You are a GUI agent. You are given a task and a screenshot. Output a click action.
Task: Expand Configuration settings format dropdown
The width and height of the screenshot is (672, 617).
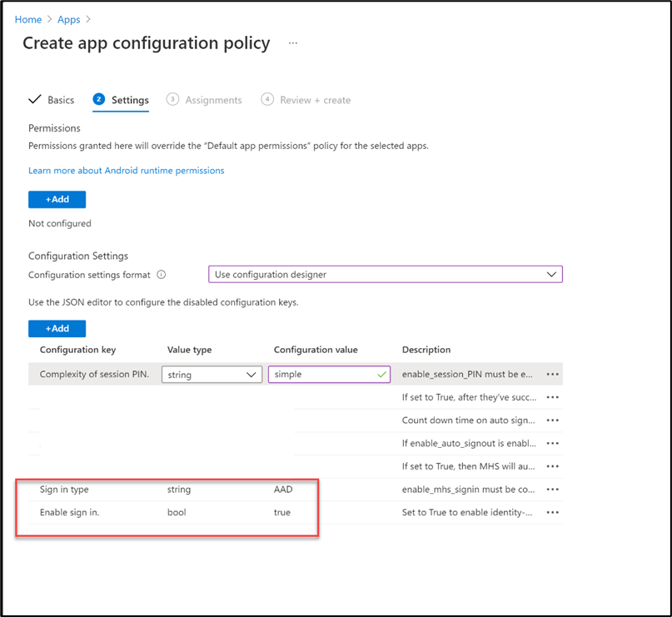tap(385, 275)
